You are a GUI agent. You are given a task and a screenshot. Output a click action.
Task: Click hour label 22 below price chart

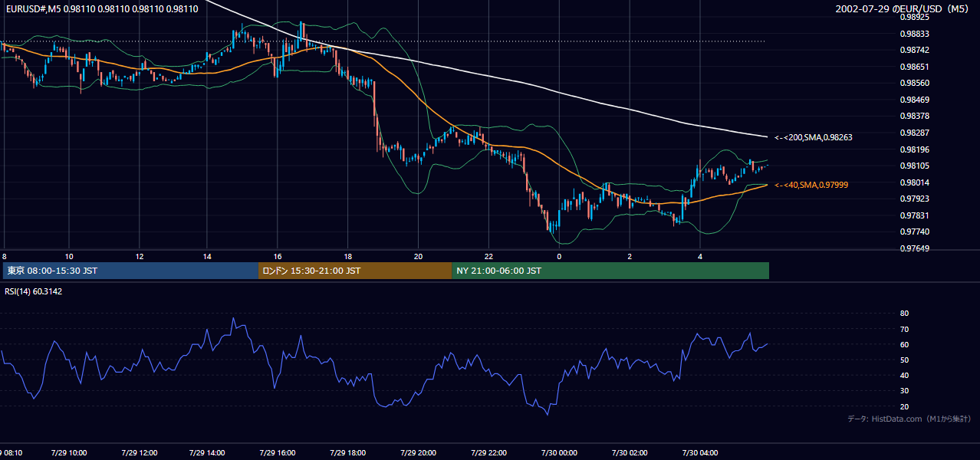(x=488, y=256)
